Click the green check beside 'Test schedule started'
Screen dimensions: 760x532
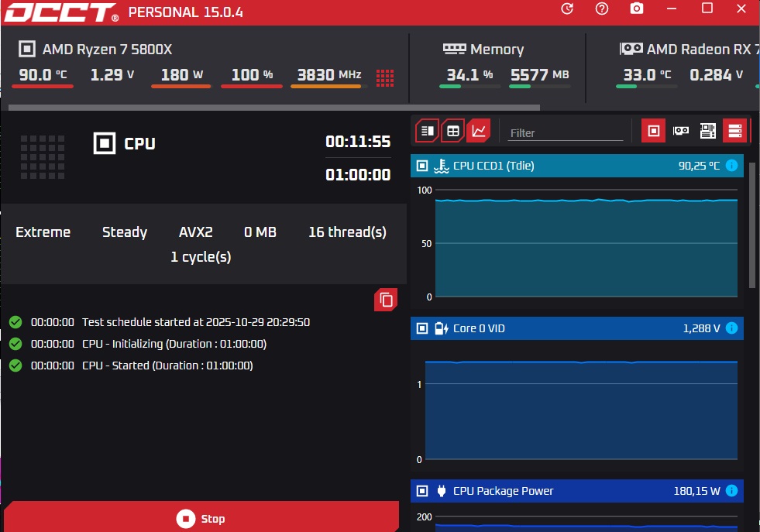tap(15, 322)
